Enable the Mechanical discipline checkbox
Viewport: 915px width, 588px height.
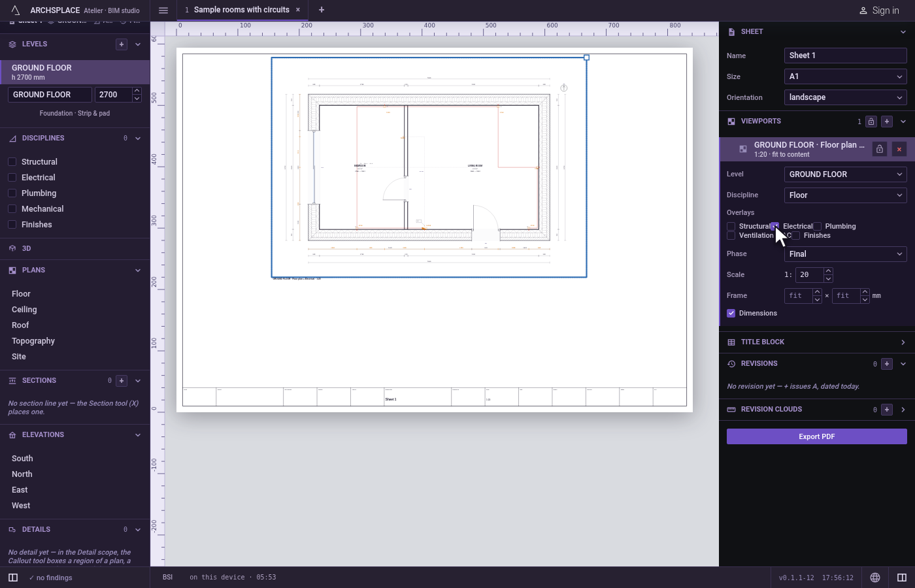pos(12,209)
